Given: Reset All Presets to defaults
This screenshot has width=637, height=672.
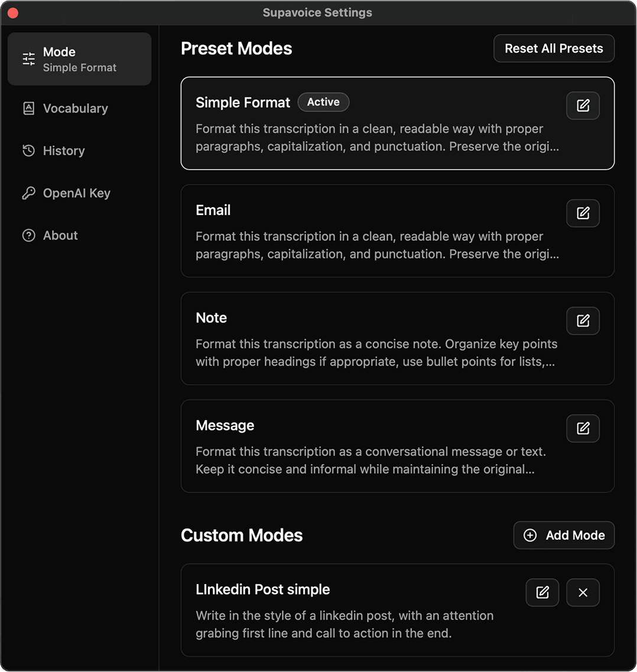Looking at the screenshot, I should (554, 48).
